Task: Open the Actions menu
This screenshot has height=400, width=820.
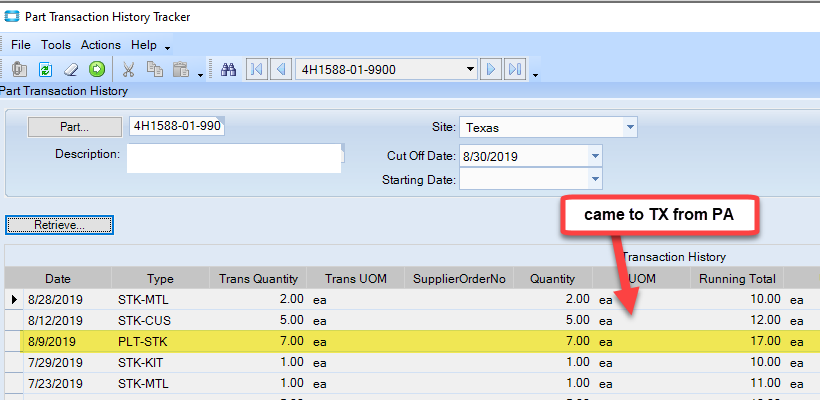Action: click(100, 45)
